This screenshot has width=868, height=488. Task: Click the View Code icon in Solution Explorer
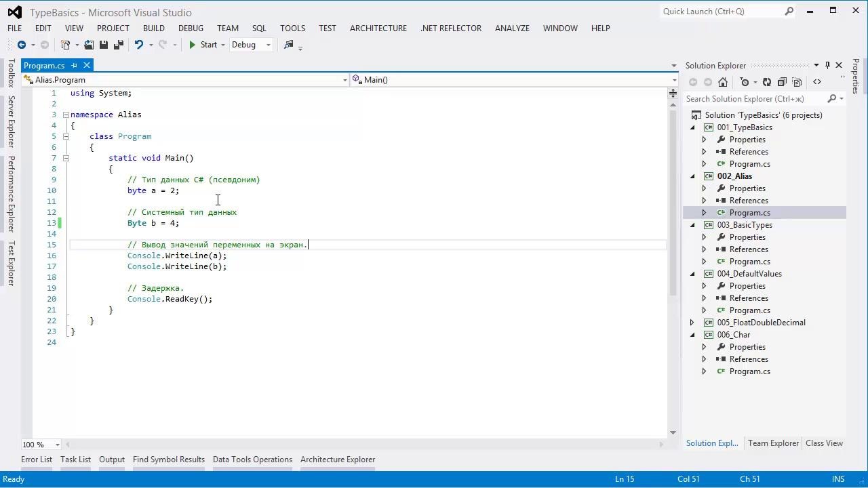pos(817,82)
